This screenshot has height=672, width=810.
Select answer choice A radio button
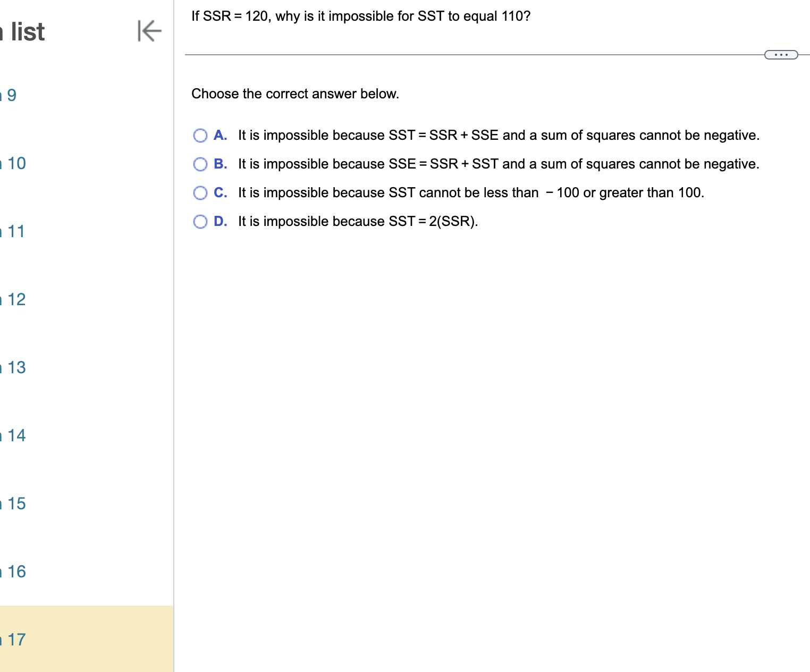point(200,136)
